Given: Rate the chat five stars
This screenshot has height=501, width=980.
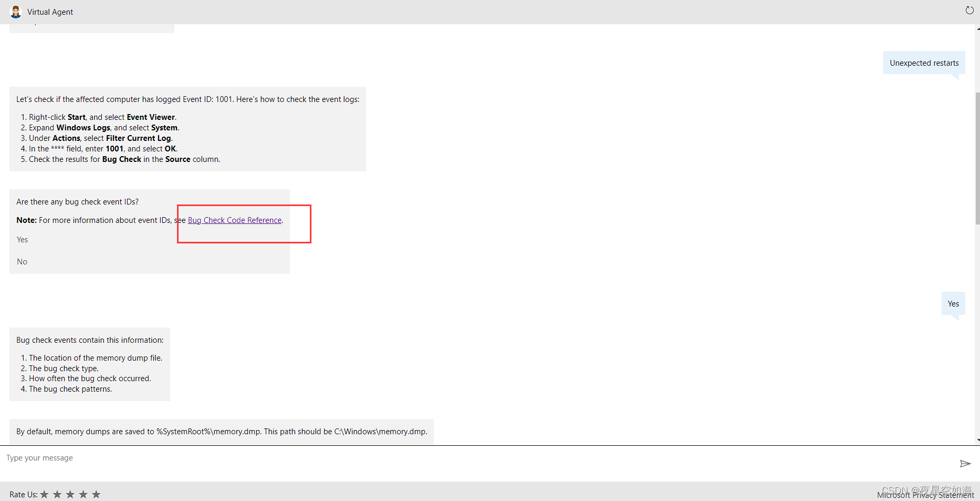Looking at the screenshot, I should pos(96,494).
